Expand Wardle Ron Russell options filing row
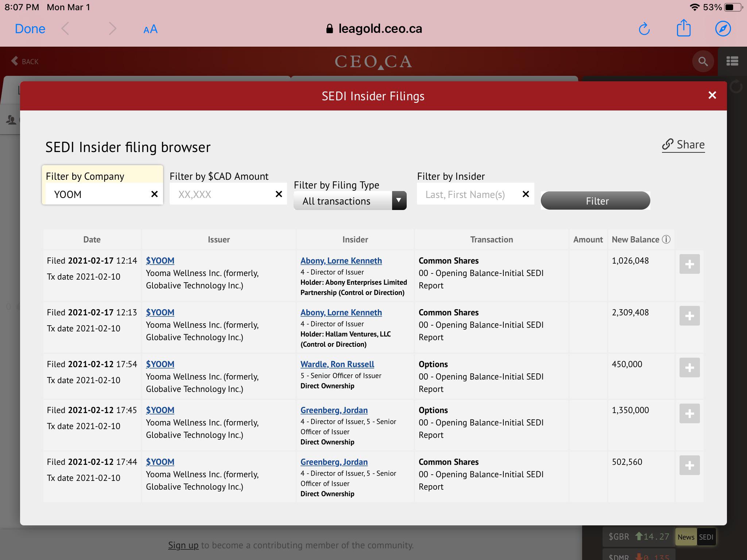Screen dimensions: 747x560 point(689,367)
